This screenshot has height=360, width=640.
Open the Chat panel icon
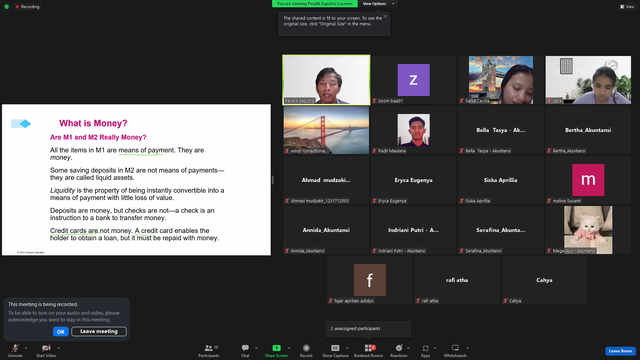pyautogui.click(x=245, y=348)
